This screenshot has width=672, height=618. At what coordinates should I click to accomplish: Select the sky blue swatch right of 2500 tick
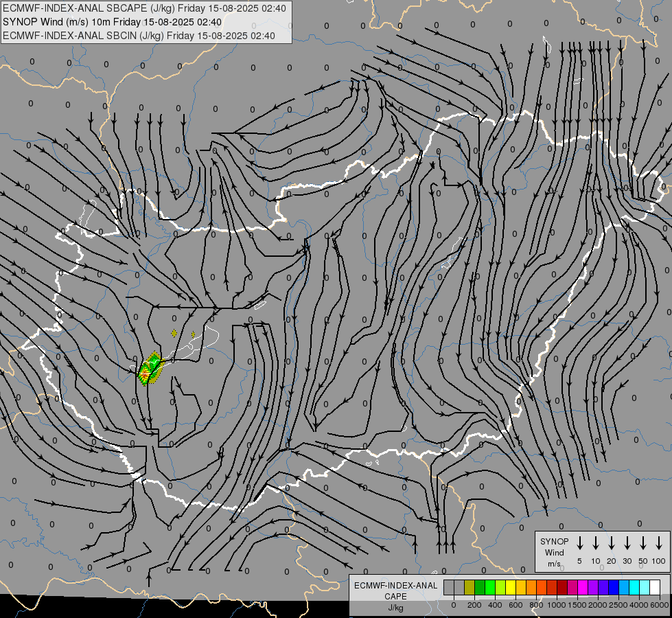(624, 587)
